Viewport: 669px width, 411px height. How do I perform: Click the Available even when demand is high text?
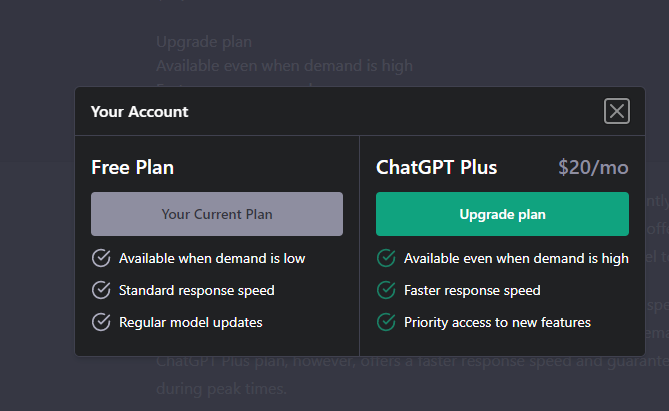[x=516, y=258]
